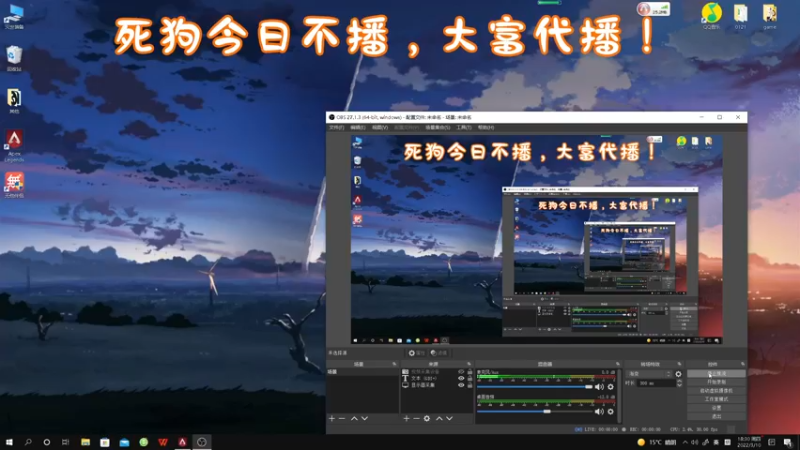Click the Studio Mode button
The image size is (800, 450).
(x=716, y=399)
